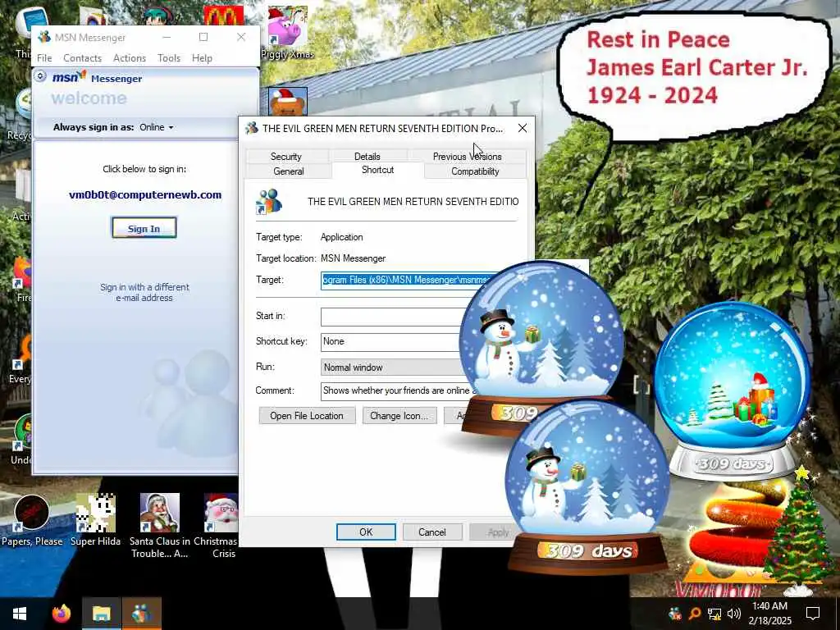Switch to the Previous Versions tab
This screenshot has width=840, height=630.
[467, 157]
